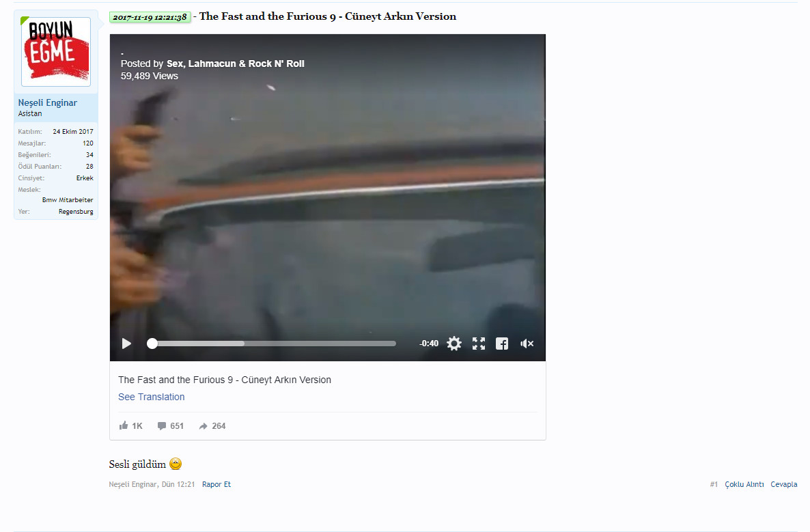
Task: Open Neşeli Enginar's profile name link
Action: [48, 102]
